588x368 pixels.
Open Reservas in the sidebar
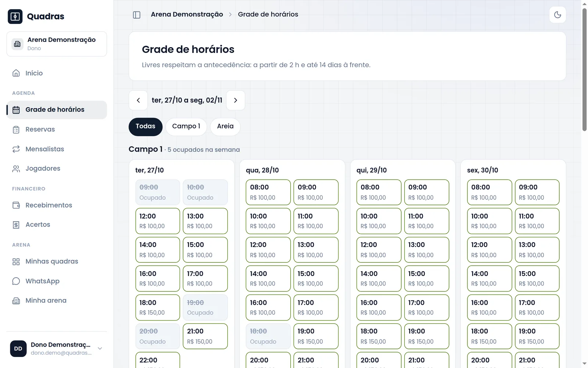[x=57, y=130]
